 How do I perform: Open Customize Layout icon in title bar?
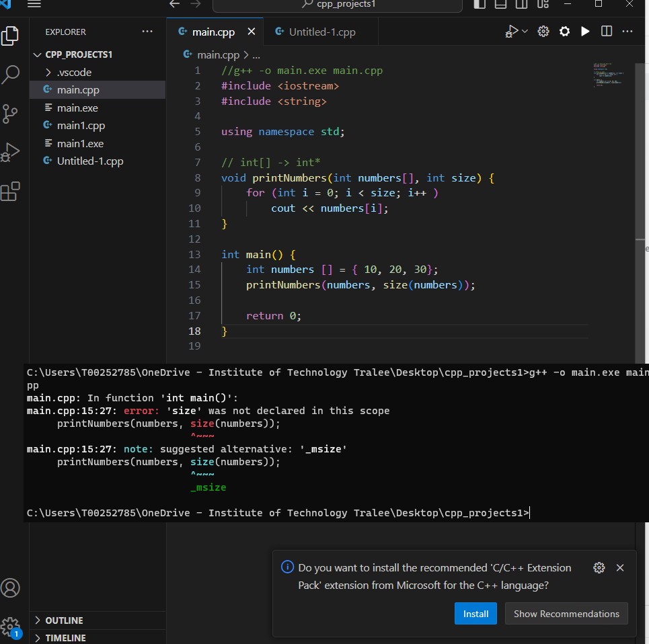pyautogui.click(x=543, y=4)
